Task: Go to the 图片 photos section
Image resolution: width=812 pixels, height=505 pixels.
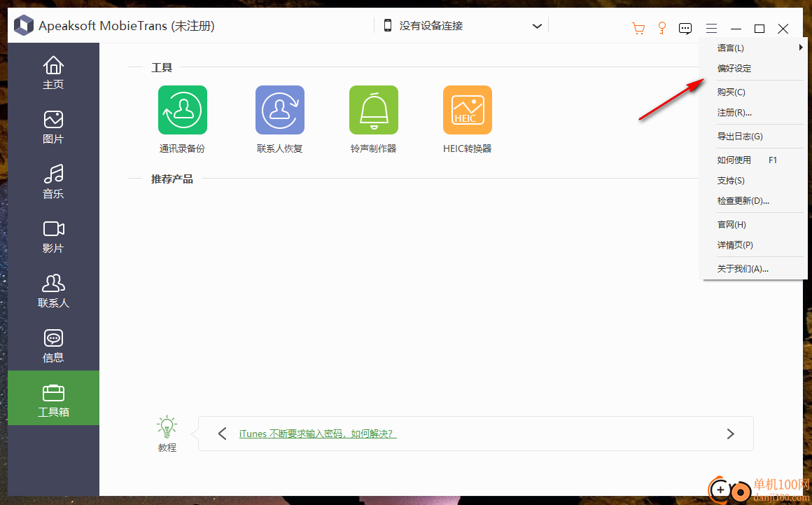Action: pos(53,127)
